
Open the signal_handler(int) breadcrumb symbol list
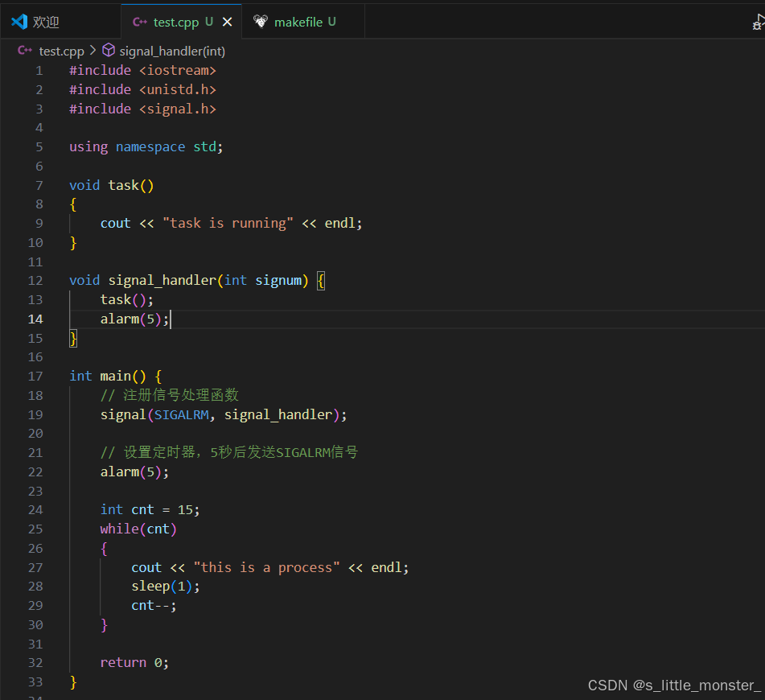pos(172,51)
